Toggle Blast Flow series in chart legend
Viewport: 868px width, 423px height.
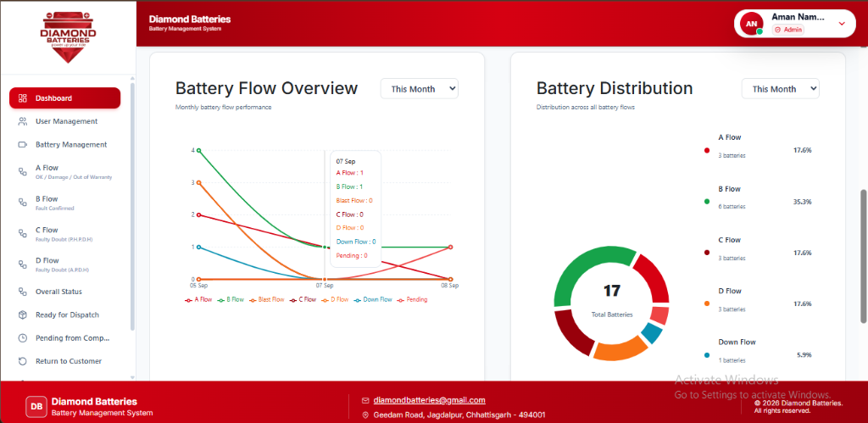(x=266, y=299)
